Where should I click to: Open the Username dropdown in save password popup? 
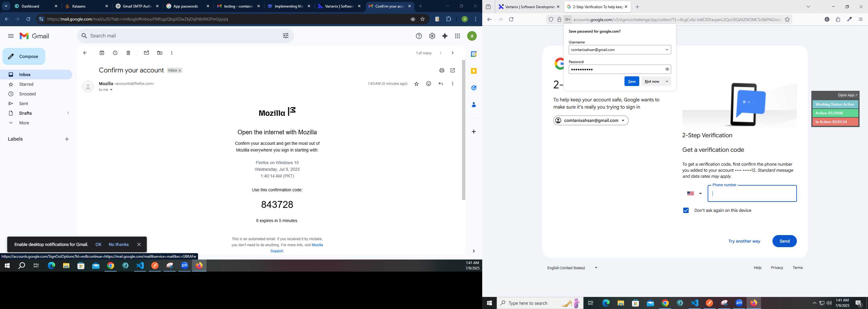667,49
